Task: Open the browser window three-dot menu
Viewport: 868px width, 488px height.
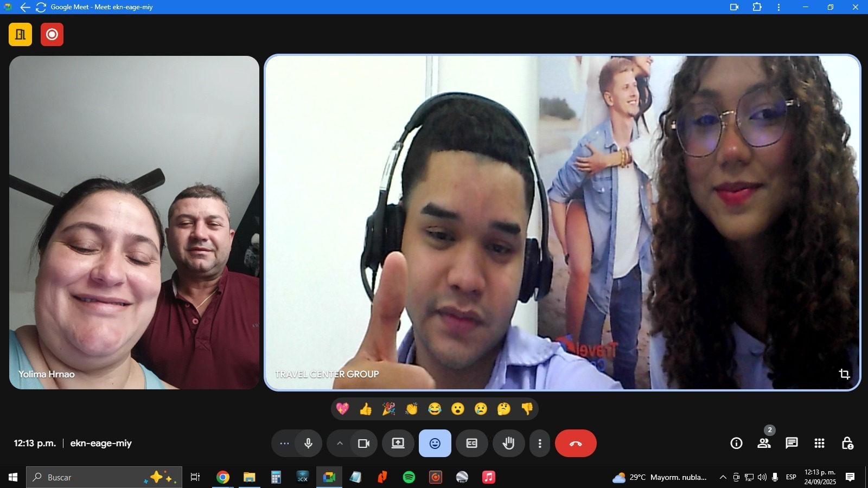Action: point(778,8)
